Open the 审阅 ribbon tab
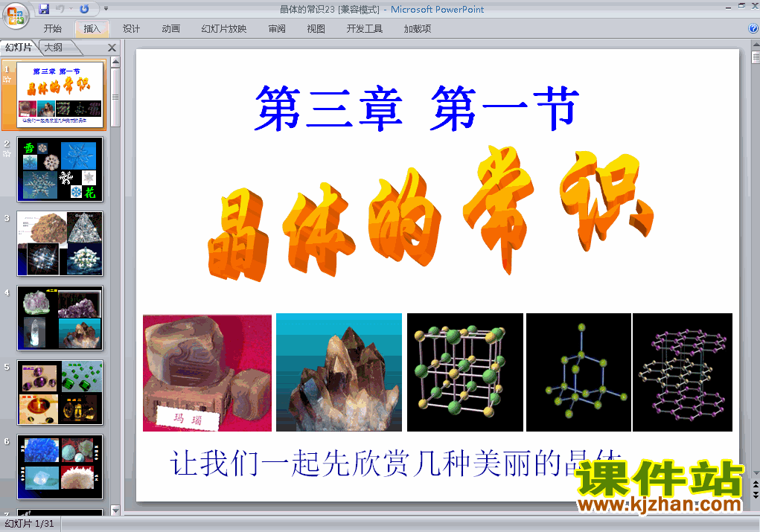This screenshot has width=760, height=532. [x=277, y=28]
